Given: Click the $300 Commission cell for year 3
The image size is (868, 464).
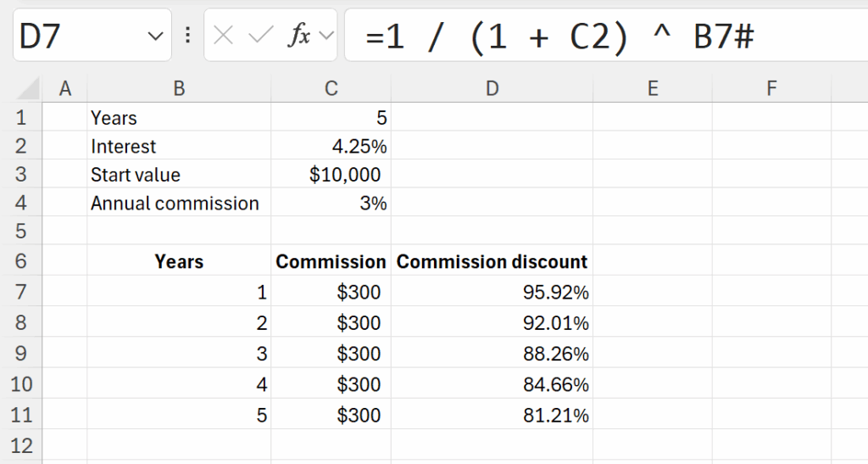Looking at the screenshot, I should pyautogui.click(x=331, y=354).
